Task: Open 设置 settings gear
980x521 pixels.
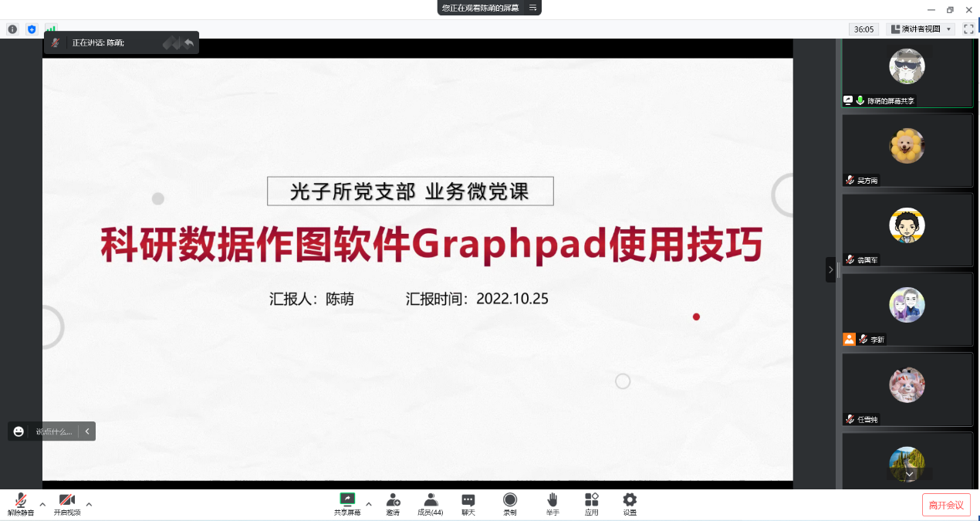Action: [630, 504]
